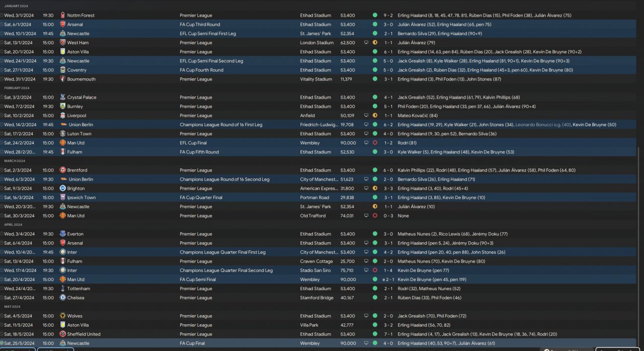Click the Nottm Forest club badge
Screen dimensions: 644x351
[62, 15]
